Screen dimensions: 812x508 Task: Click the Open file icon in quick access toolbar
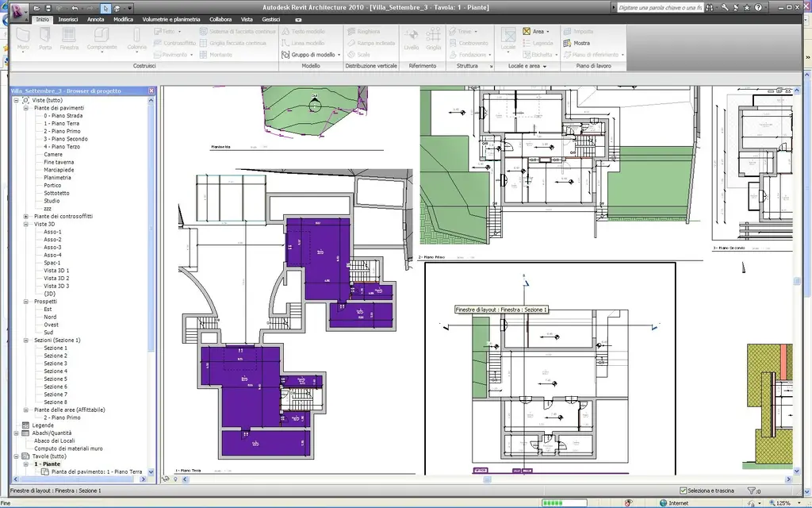tap(36, 8)
